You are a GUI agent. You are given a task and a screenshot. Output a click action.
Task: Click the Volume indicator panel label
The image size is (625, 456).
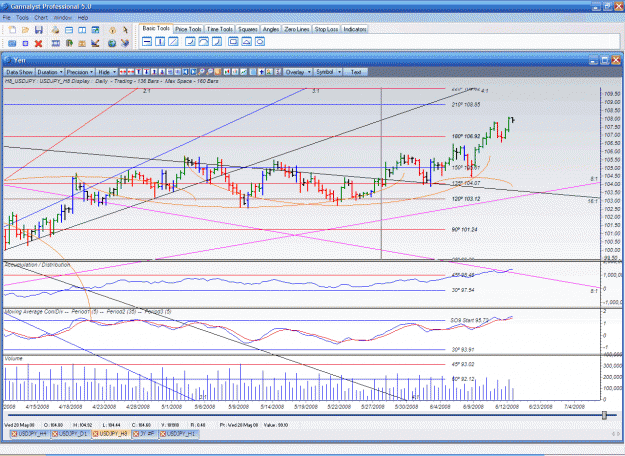tap(14, 359)
